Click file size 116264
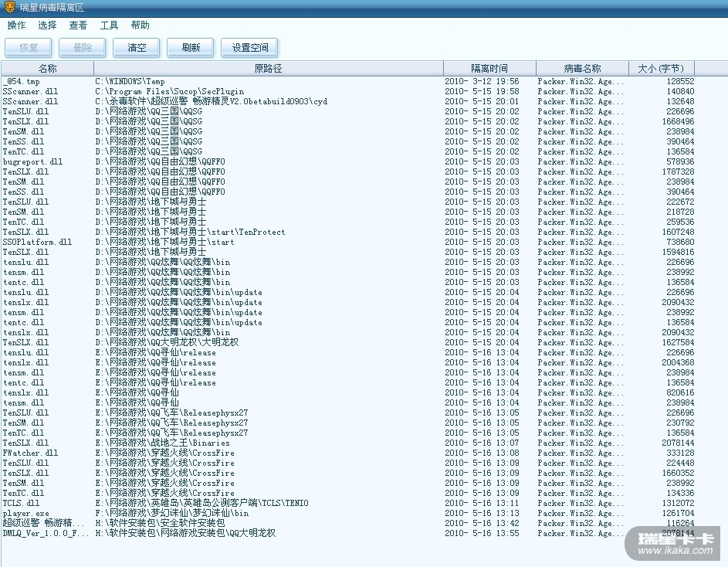The height and width of the screenshot is (567, 728). (680, 523)
